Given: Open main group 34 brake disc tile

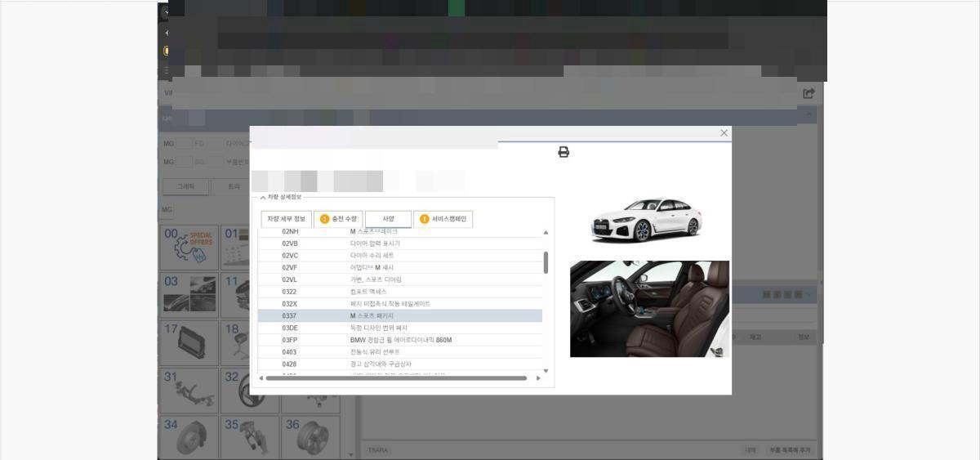Looking at the screenshot, I should [x=189, y=437].
